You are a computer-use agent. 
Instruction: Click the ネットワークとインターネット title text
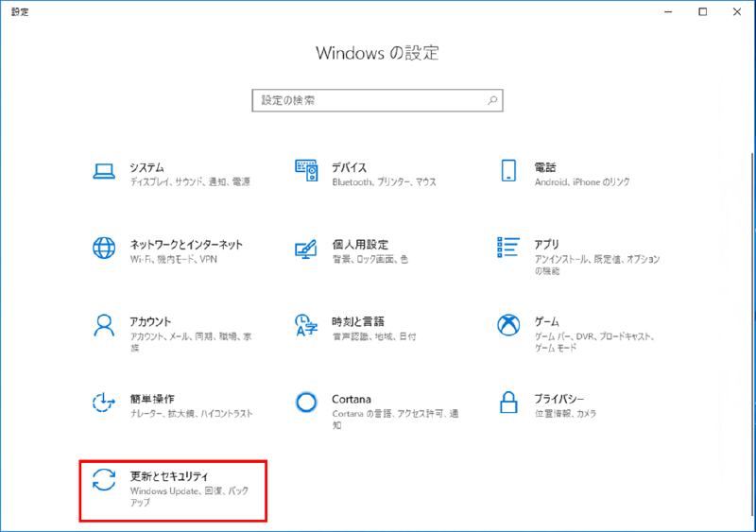186,245
